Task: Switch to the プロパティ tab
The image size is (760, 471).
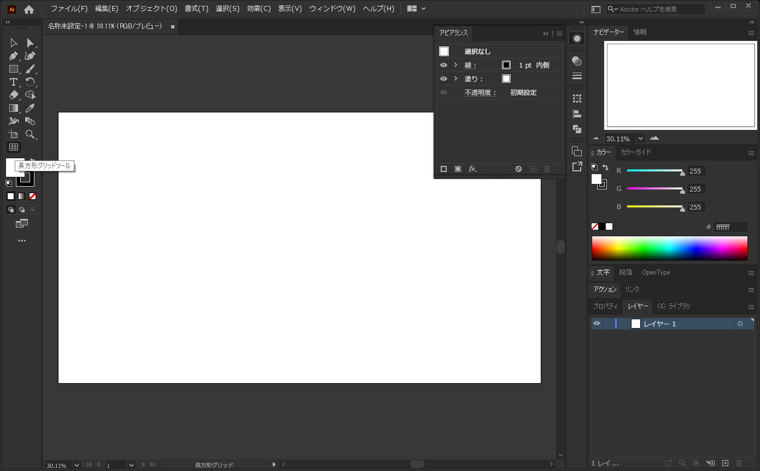Action: click(605, 306)
